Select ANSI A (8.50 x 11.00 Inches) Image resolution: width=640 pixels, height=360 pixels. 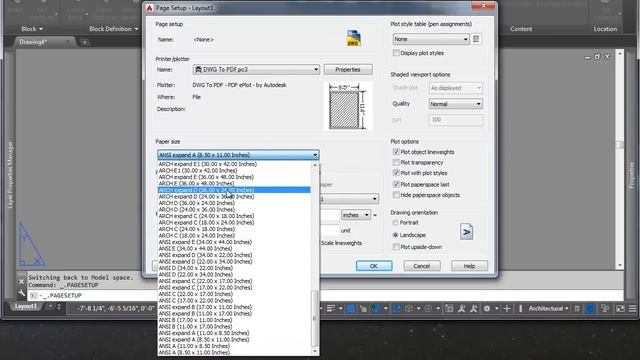point(234,353)
